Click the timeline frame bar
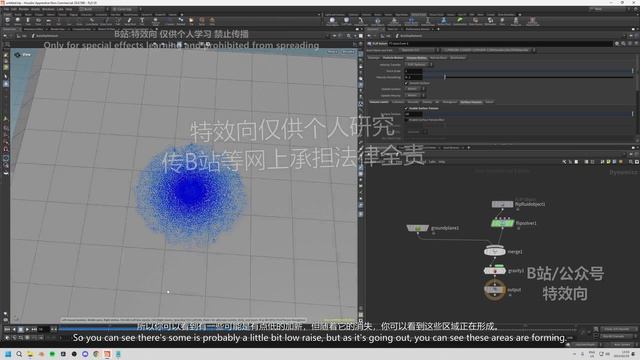The height and width of the screenshot is (360, 640). point(318,329)
